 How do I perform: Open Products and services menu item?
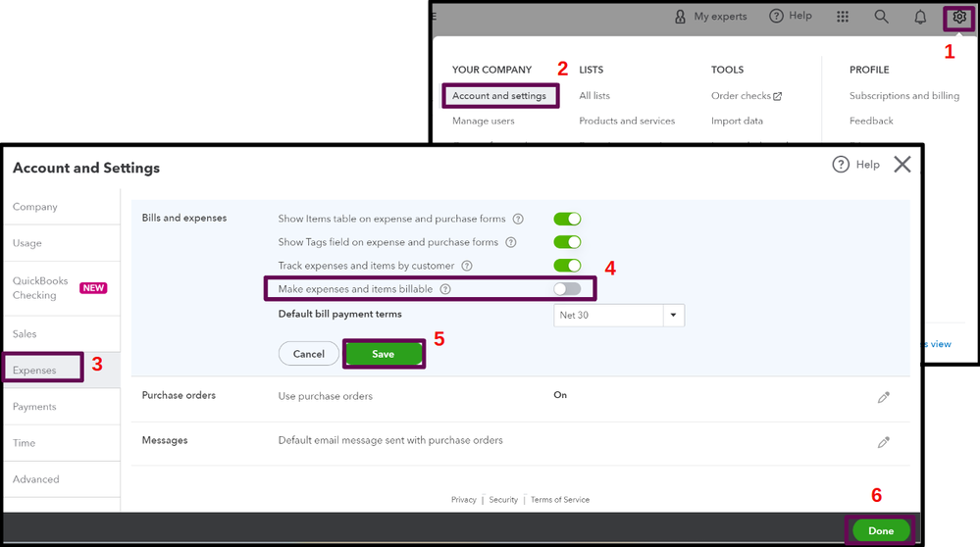(627, 121)
